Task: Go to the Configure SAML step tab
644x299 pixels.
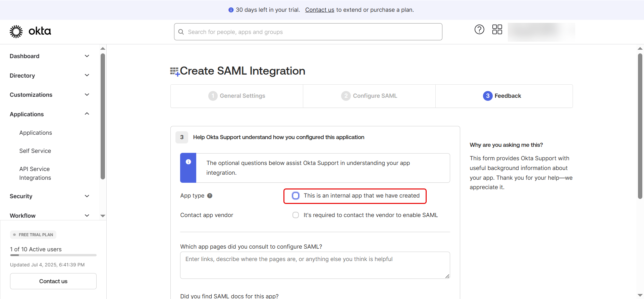Action: [x=369, y=96]
